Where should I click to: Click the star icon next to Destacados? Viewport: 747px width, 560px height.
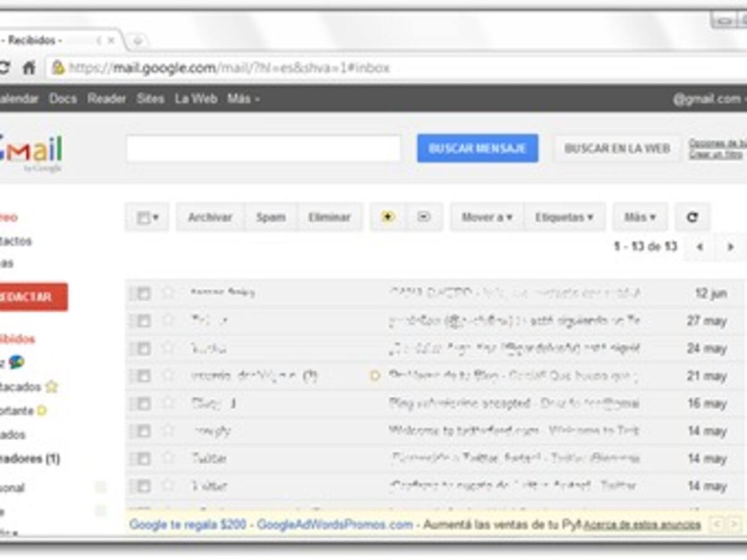pos(51,386)
